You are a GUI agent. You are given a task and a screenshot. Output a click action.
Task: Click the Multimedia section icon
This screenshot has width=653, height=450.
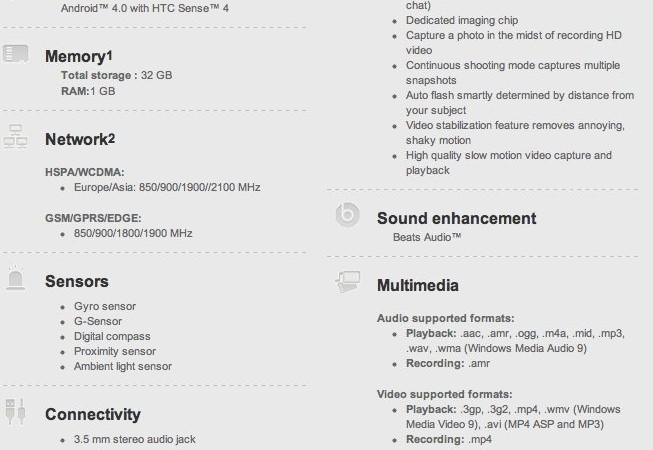tap(347, 284)
